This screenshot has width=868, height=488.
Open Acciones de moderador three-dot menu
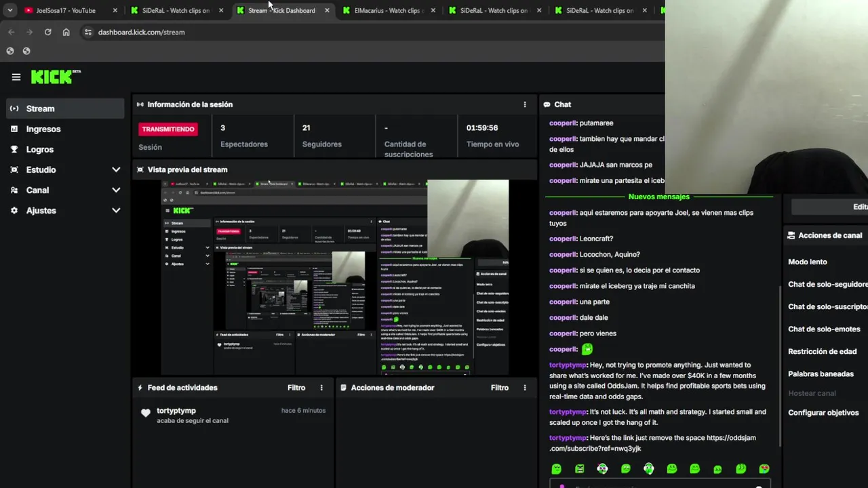point(524,388)
